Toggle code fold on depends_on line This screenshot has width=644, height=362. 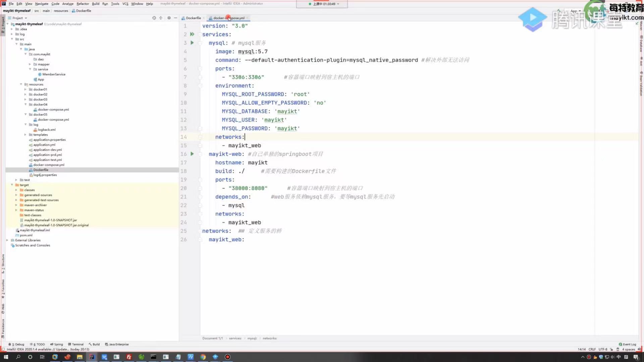(x=200, y=197)
